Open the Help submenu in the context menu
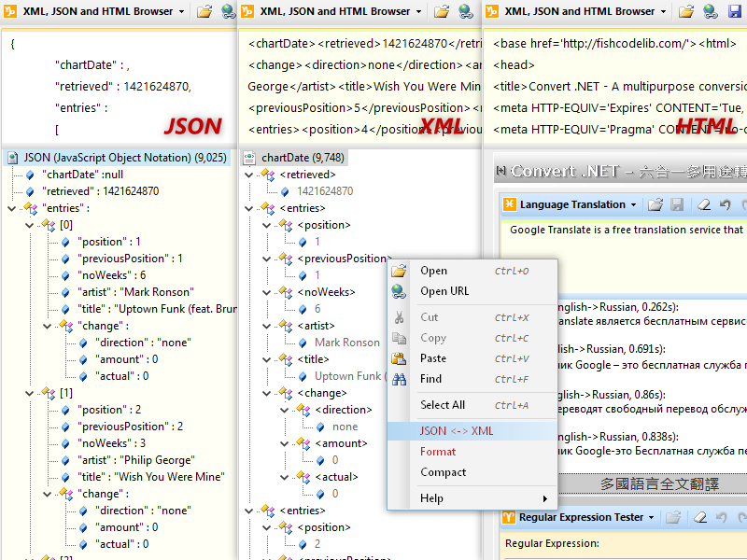 [472, 498]
